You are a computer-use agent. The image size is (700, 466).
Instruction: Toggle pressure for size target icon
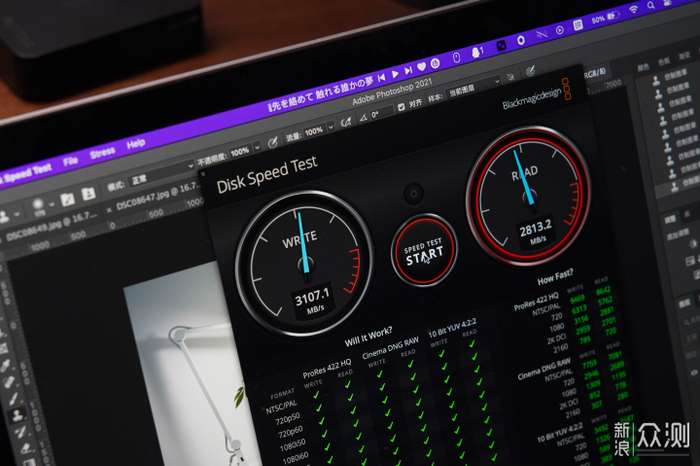530,71
